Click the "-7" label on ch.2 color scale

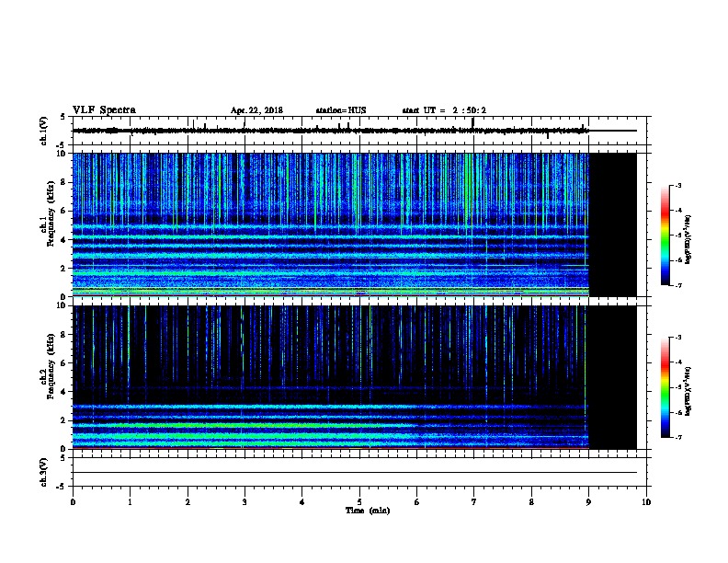click(678, 437)
